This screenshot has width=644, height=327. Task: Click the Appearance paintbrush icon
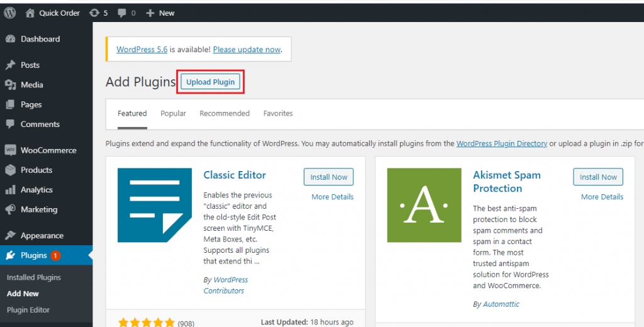coord(11,235)
